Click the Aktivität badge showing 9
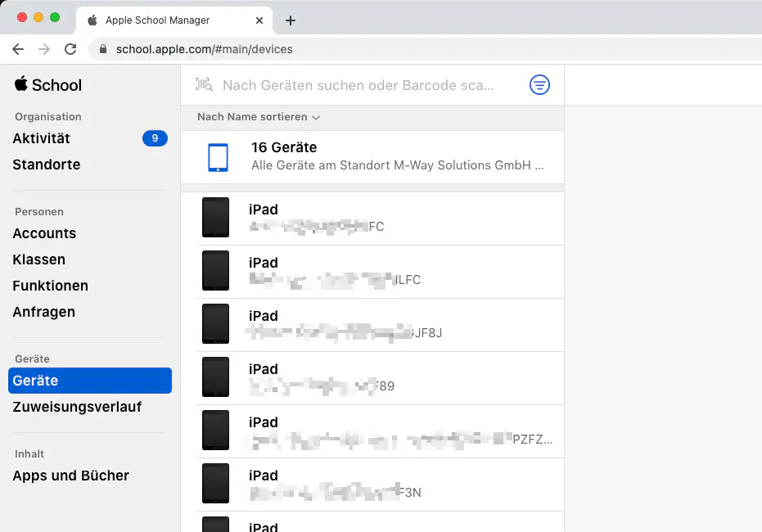This screenshot has width=762, height=532. click(x=155, y=138)
